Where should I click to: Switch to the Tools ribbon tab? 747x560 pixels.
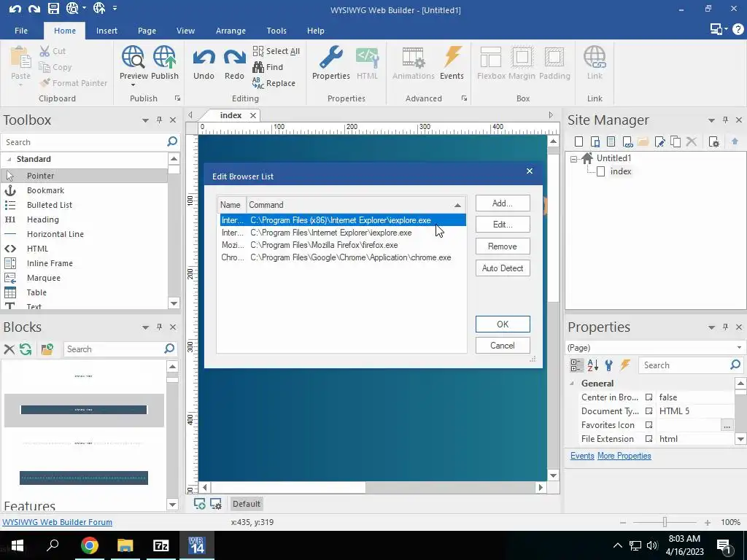276,31
